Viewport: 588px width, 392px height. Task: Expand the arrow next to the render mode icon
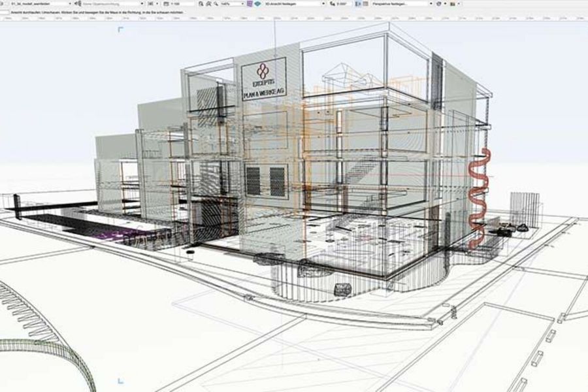tap(445, 3)
